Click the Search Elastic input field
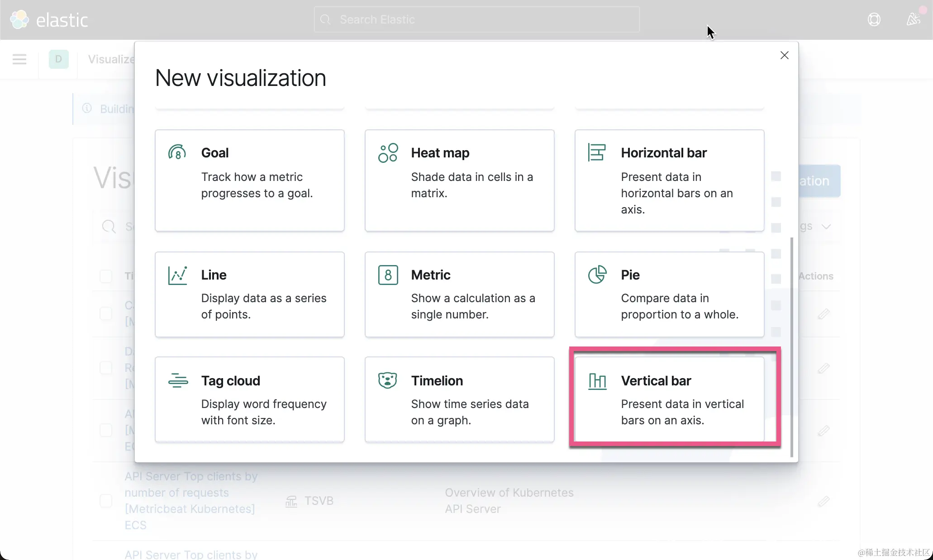This screenshot has height=560, width=933. point(476,19)
